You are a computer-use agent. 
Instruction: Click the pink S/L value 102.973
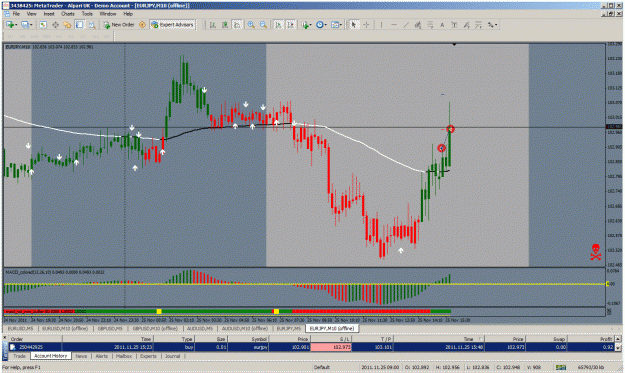tap(331, 347)
